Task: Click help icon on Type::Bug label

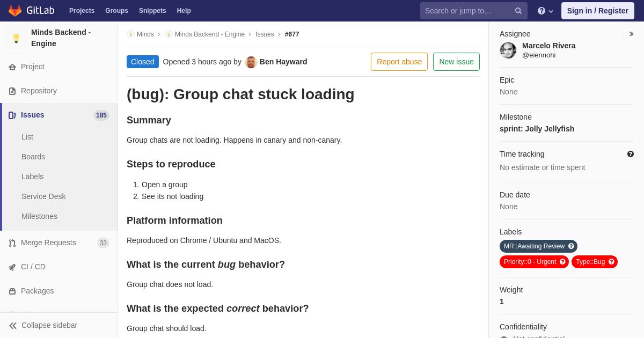Action: click(611, 262)
